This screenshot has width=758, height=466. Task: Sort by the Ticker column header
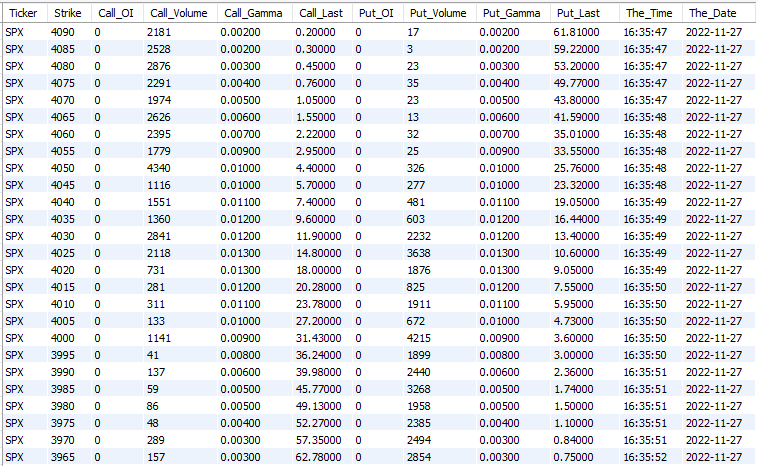pyautogui.click(x=23, y=13)
